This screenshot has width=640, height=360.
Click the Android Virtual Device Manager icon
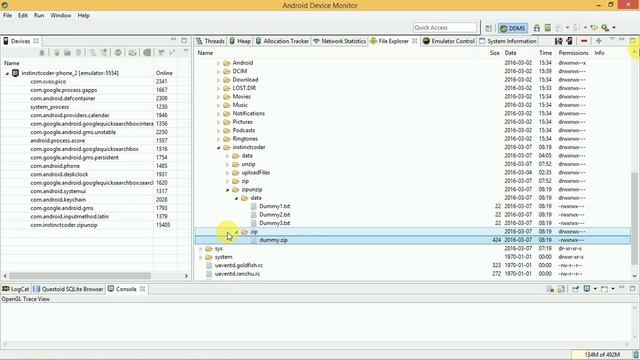pos(548,28)
